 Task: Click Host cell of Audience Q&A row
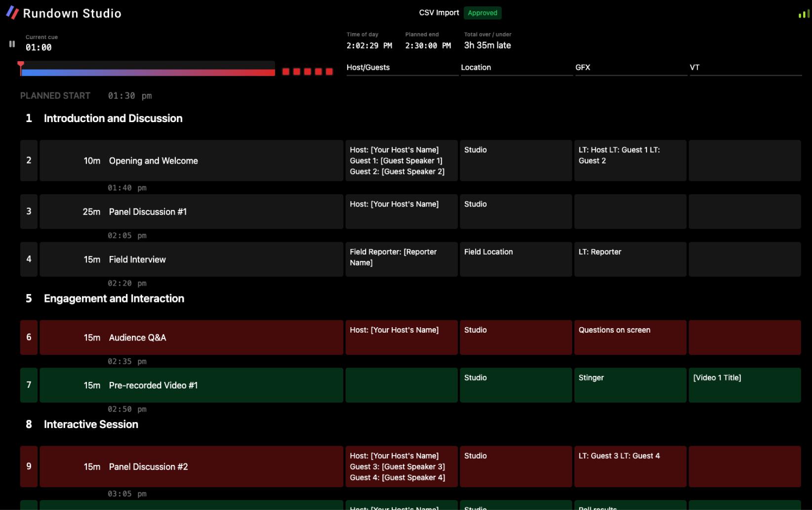402,338
